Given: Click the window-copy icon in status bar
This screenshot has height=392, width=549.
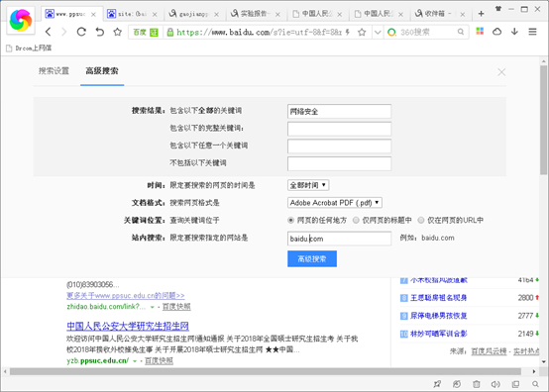Looking at the screenshot, I should pyautogui.click(x=515, y=384).
